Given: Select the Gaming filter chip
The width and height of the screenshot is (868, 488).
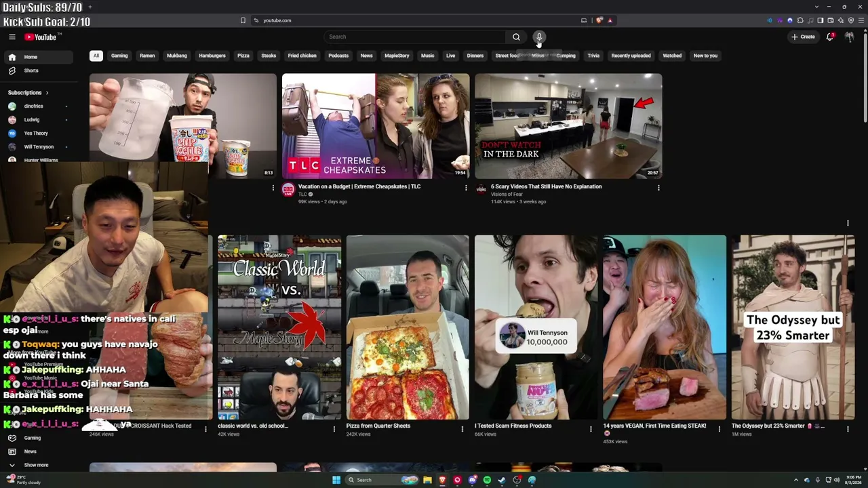Looking at the screenshot, I should click(119, 56).
